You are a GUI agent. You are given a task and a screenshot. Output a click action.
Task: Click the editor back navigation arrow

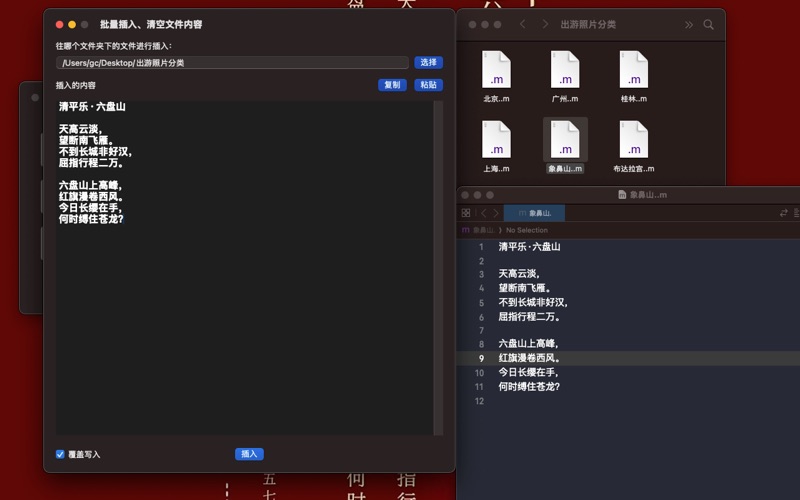point(484,213)
